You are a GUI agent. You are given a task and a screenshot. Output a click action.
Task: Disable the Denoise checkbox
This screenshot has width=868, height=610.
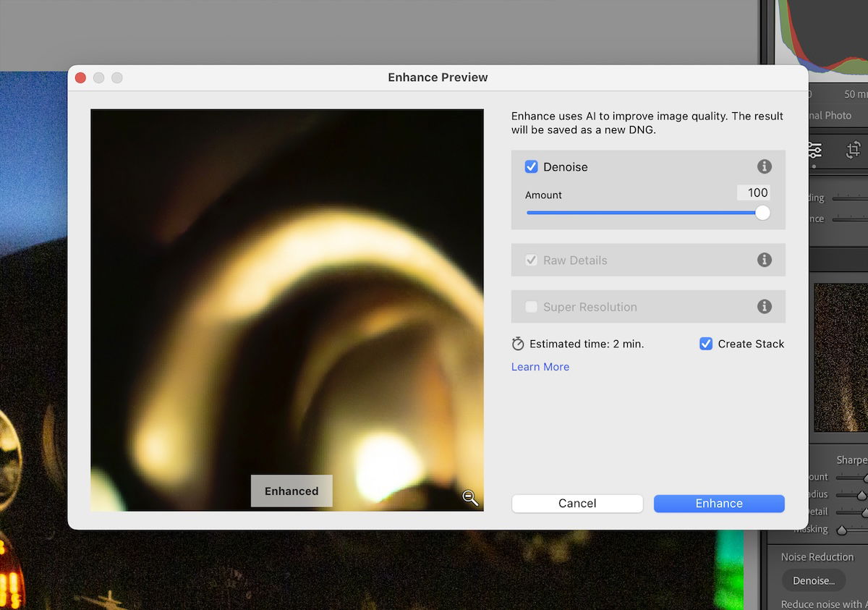(531, 166)
